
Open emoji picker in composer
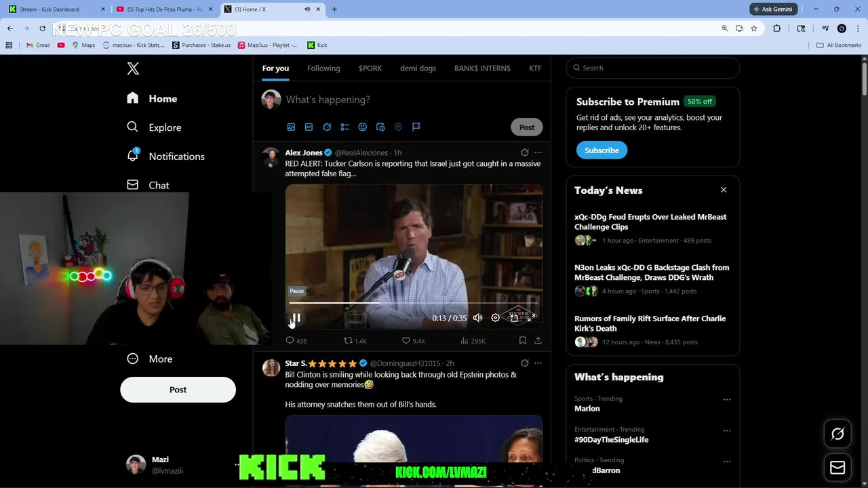coord(362,127)
